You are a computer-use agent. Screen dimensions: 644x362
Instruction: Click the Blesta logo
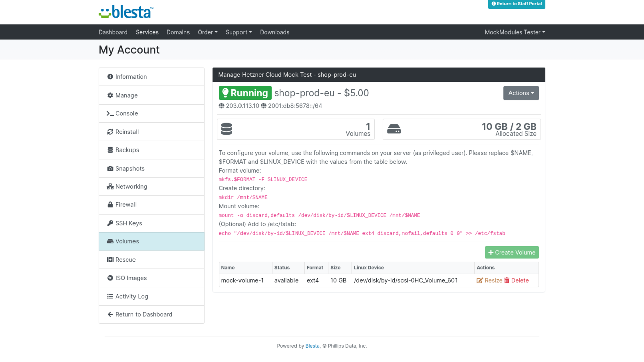126,12
